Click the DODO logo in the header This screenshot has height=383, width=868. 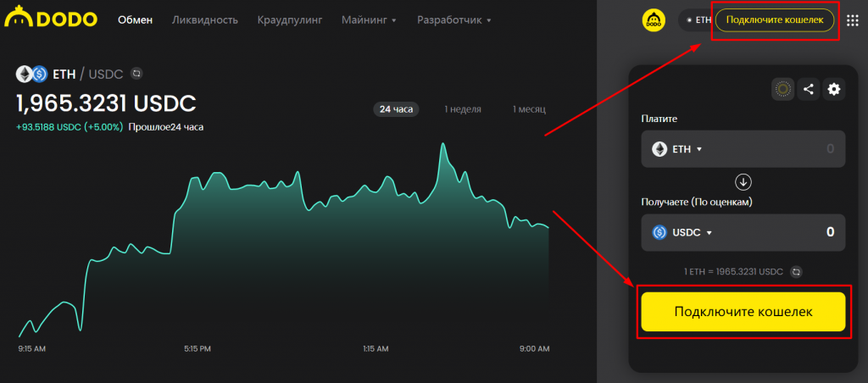coord(51,18)
